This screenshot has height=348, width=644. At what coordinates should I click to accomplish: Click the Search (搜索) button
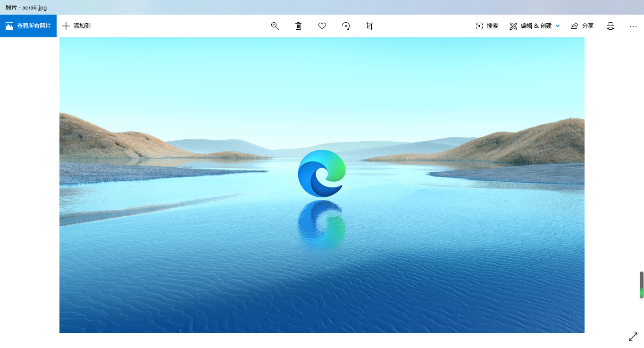[487, 26]
